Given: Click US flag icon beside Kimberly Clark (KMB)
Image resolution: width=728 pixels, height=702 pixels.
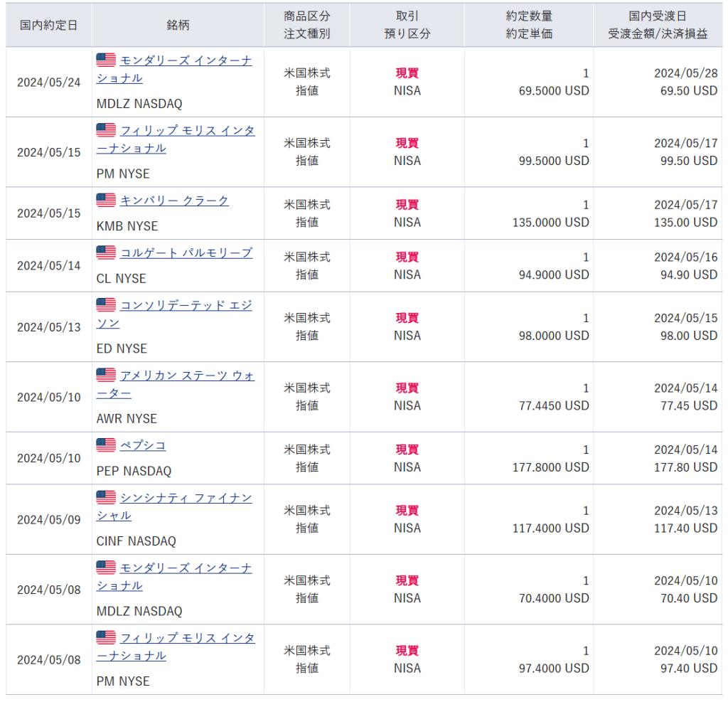Looking at the screenshot, I should click(106, 201).
